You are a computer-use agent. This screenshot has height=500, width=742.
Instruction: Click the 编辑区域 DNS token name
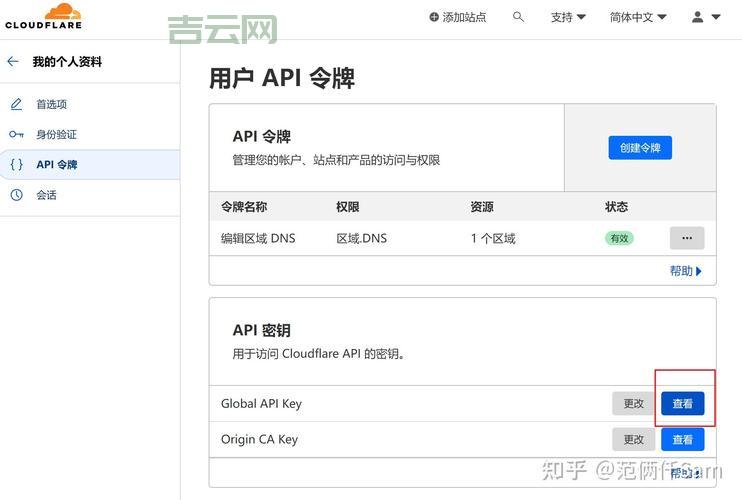click(258, 238)
